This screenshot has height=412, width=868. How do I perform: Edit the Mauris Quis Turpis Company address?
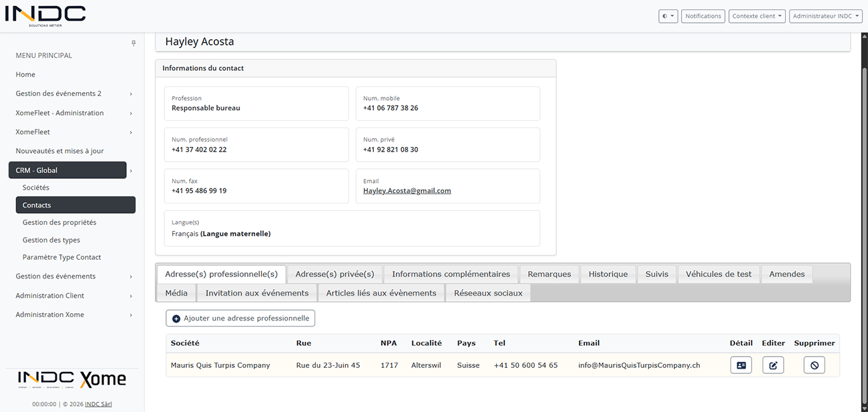pyautogui.click(x=773, y=365)
